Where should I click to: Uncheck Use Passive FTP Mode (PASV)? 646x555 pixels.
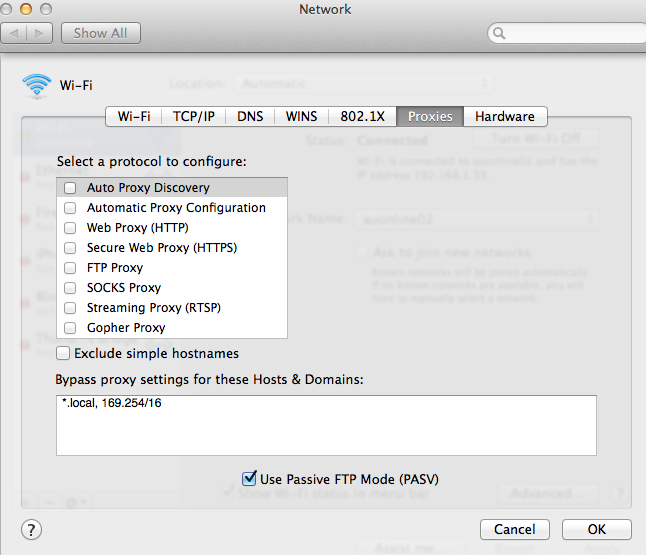tap(249, 479)
